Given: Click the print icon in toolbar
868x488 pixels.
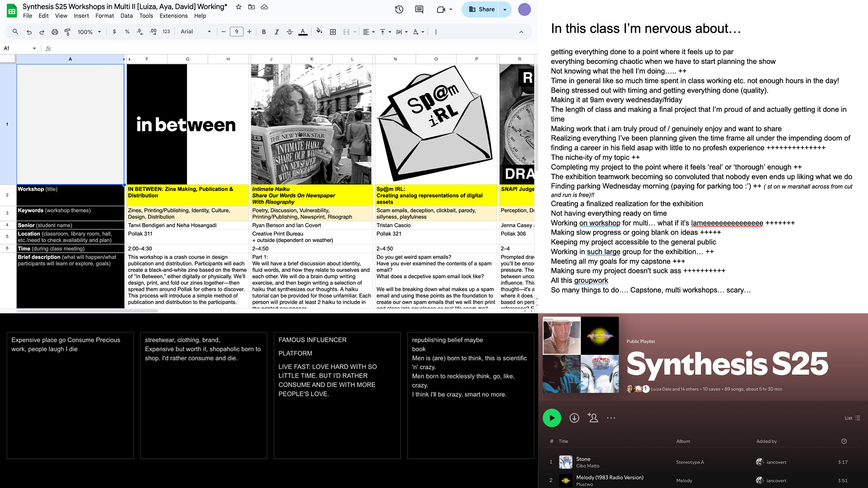Looking at the screenshot, I should (x=55, y=32).
